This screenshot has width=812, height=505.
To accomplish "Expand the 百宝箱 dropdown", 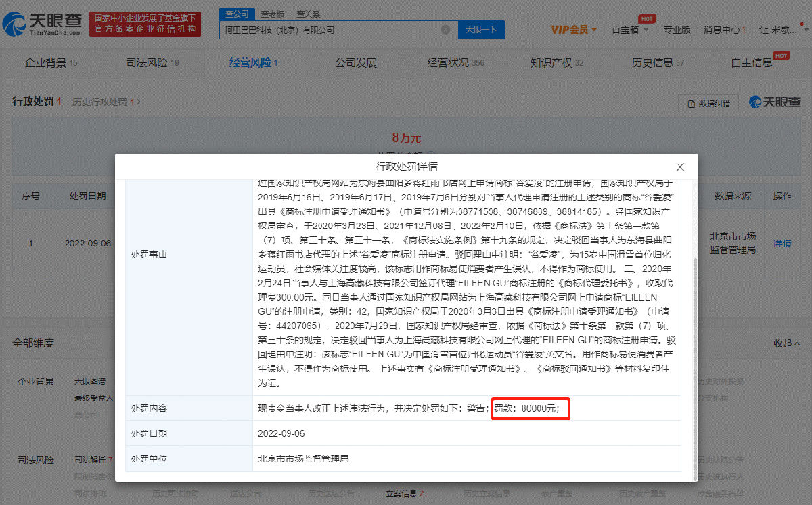I will coord(630,30).
